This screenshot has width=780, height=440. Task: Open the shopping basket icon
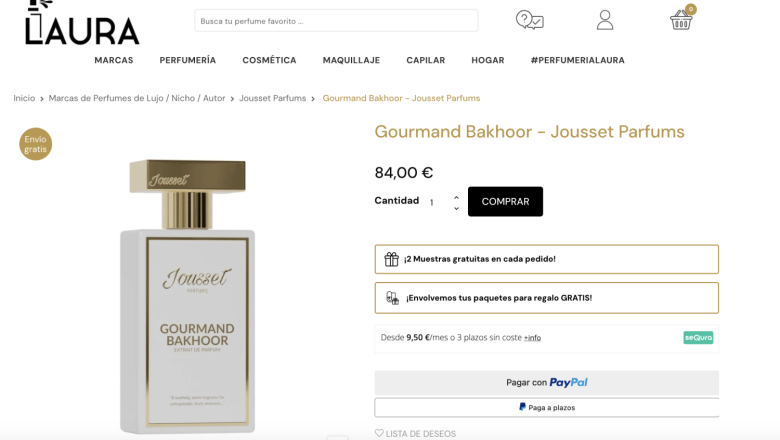click(x=682, y=19)
